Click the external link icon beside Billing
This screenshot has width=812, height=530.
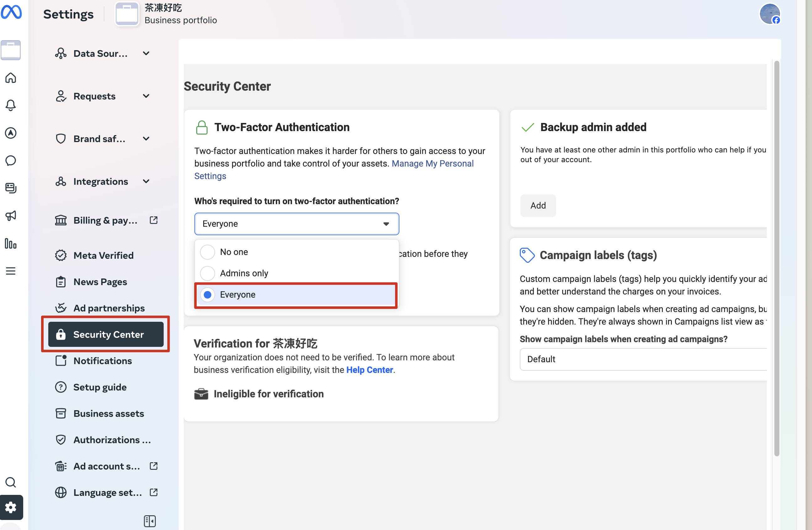click(154, 220)
